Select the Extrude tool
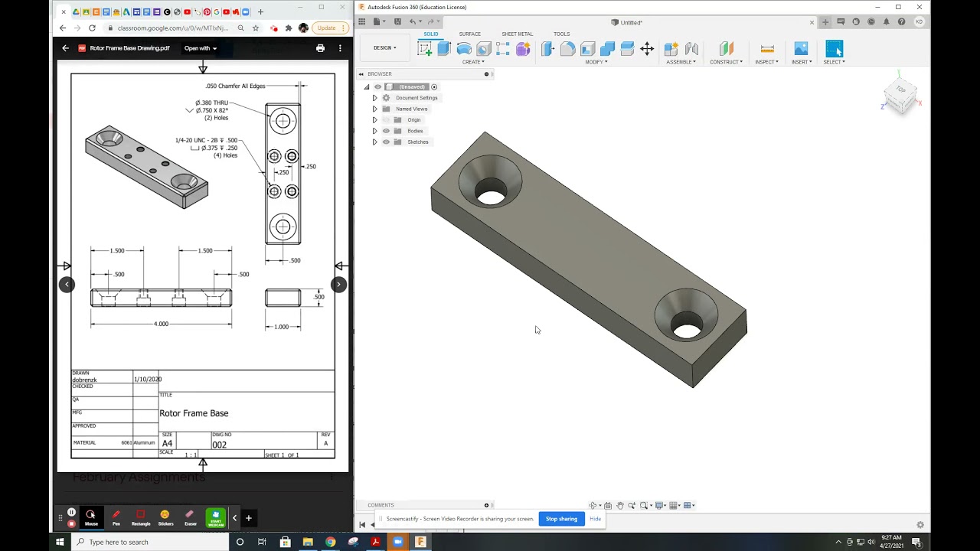 tap(444, 49)
